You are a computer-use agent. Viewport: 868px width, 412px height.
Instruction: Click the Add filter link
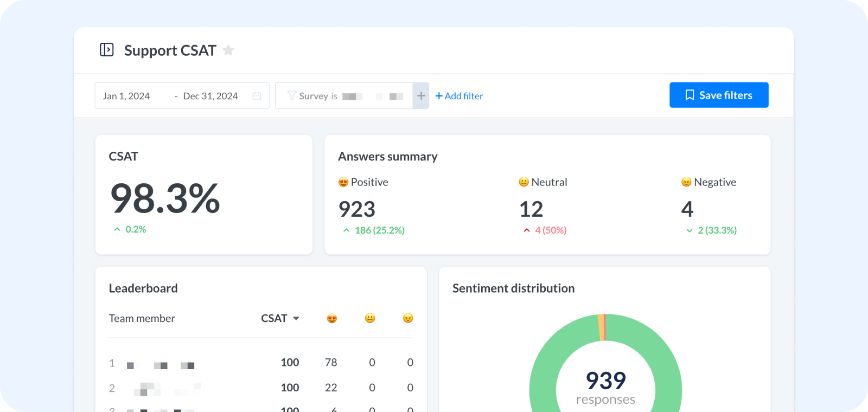(x=459, y=96)
